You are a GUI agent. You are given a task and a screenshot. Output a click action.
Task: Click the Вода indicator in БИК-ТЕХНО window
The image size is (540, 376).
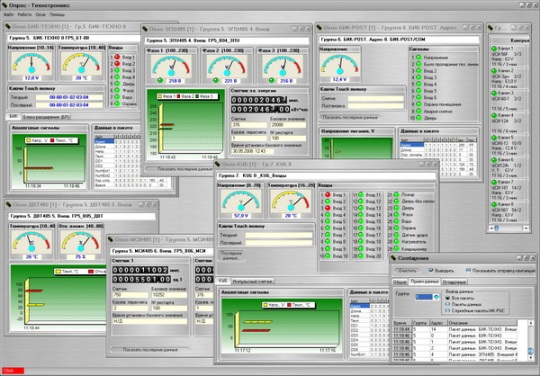(x=117, y=97)
